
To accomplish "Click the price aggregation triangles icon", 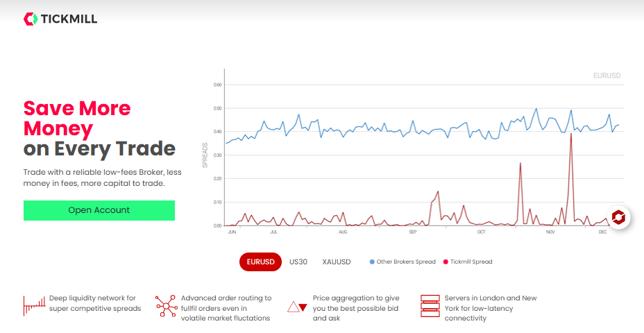I will (297, 307).
